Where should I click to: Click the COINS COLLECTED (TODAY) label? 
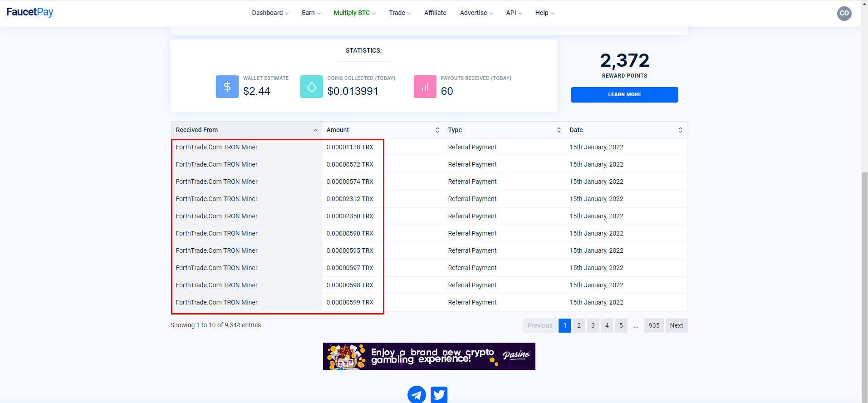point(361,78)
